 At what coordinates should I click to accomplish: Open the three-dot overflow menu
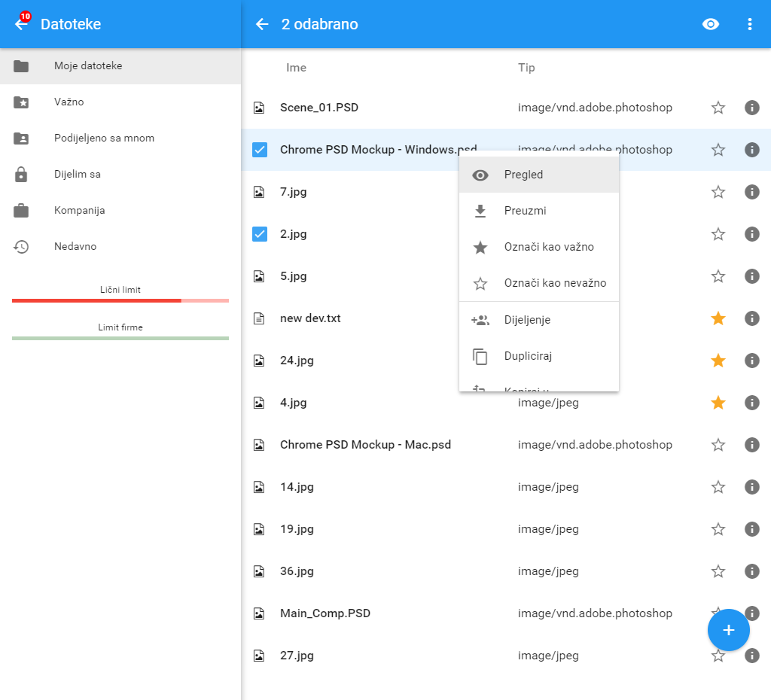749,24
